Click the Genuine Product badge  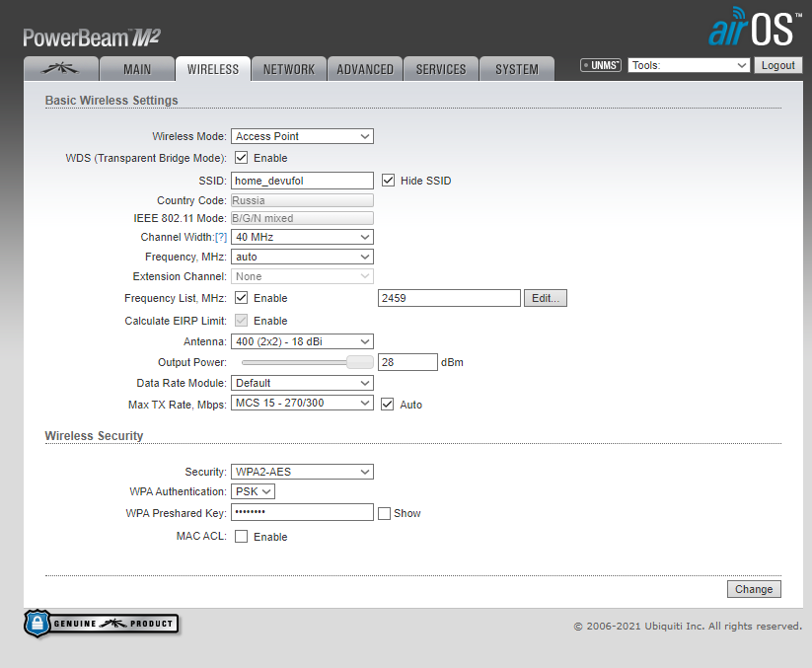click(x=102, y=623)
